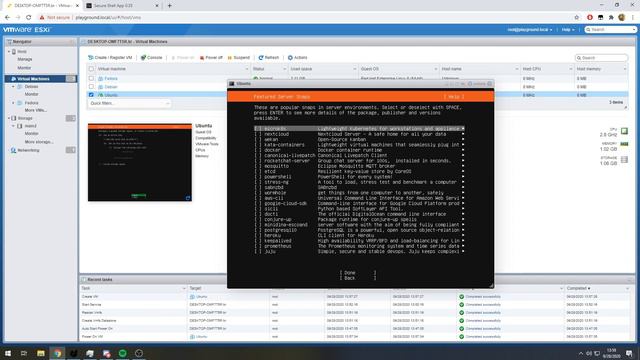Open a new browser tab

pos(169,6)
